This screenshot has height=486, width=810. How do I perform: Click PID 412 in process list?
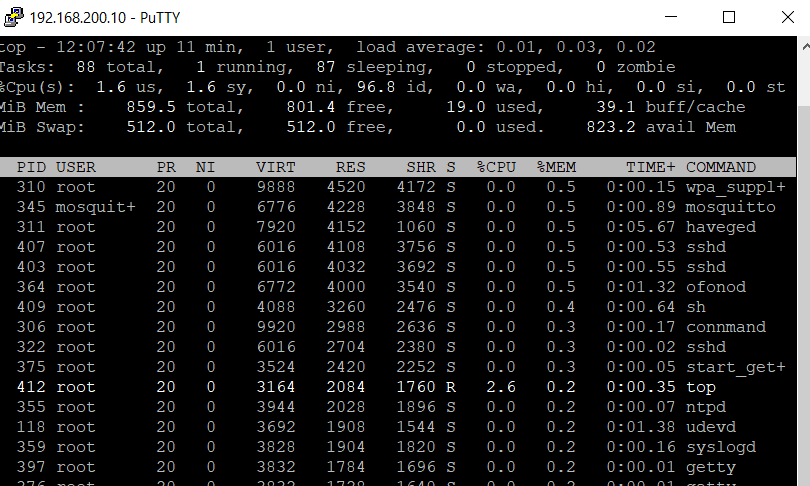(31, 387)
